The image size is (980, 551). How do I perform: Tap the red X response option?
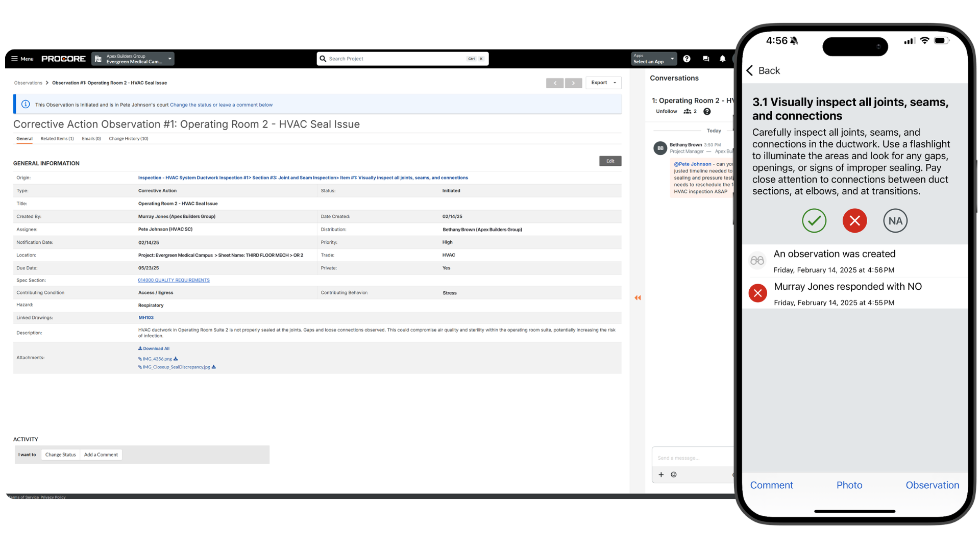pyautogui.click(x=854, y=220)
